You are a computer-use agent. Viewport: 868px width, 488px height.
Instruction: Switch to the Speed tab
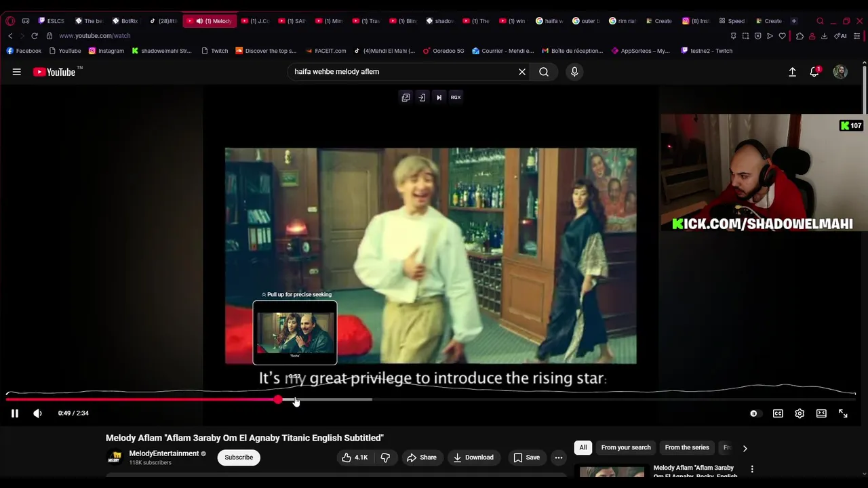(x=732, y=21)
